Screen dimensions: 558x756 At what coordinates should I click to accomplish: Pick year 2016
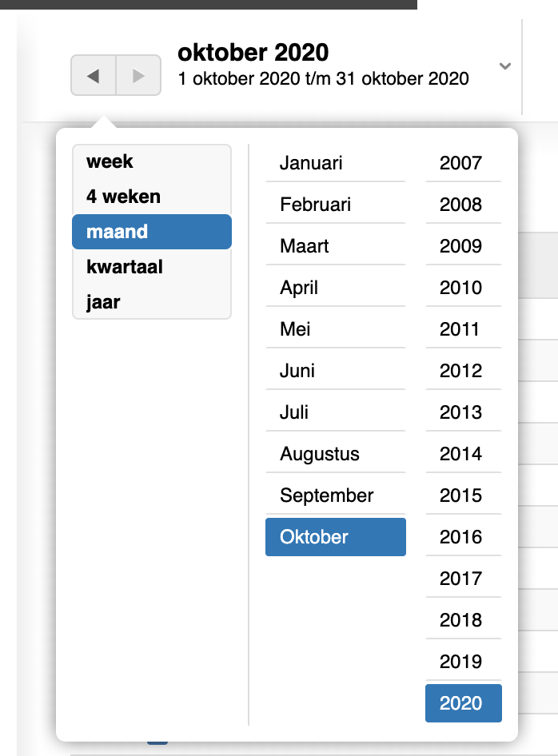[x=463, y=537]
